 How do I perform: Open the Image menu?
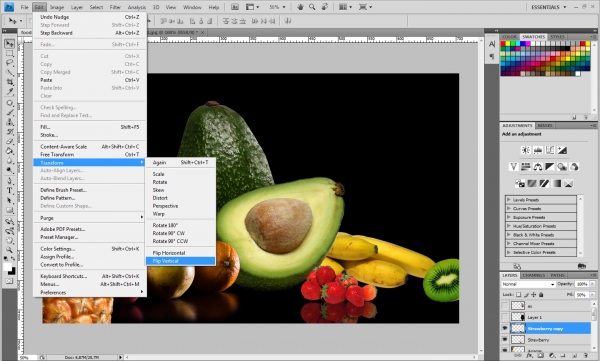click(57, 7)
